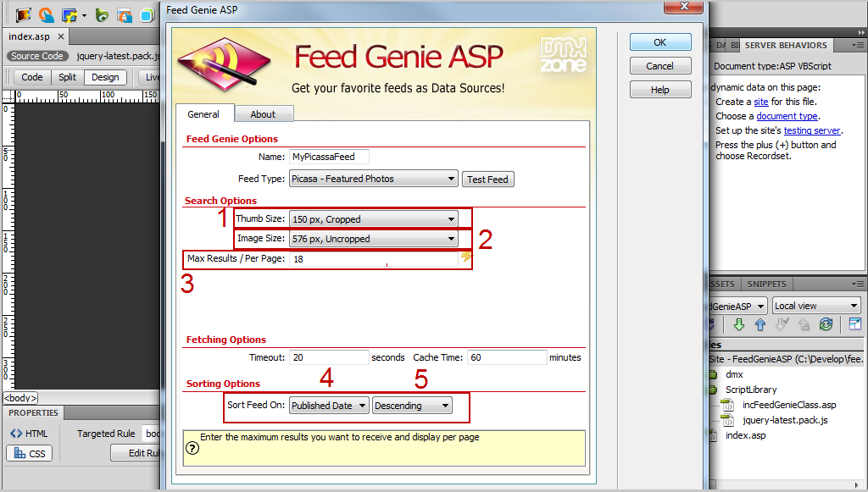Click the lightning bolt next to Max Results

pos(466,256)
